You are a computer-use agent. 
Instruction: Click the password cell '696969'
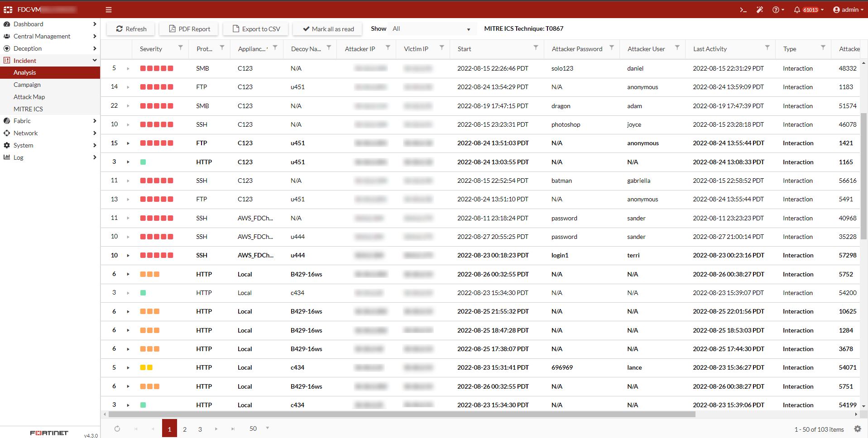(562, 368)
